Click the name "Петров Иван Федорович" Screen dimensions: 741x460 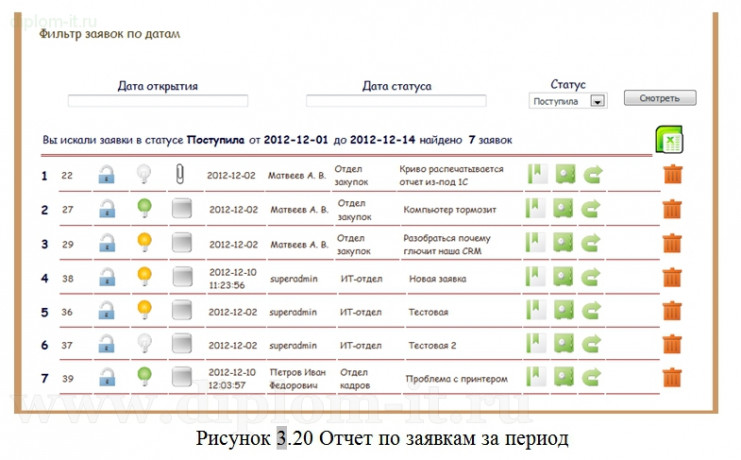tap(297, 379)
